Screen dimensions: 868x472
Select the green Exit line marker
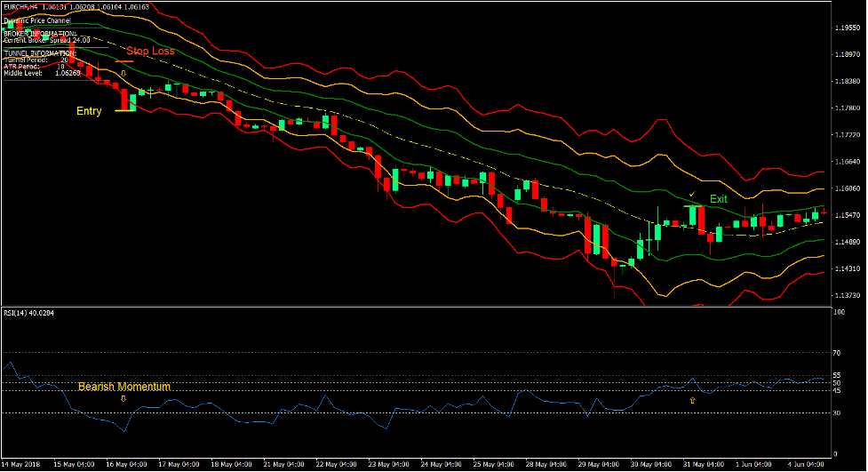[x=693, y=206]
